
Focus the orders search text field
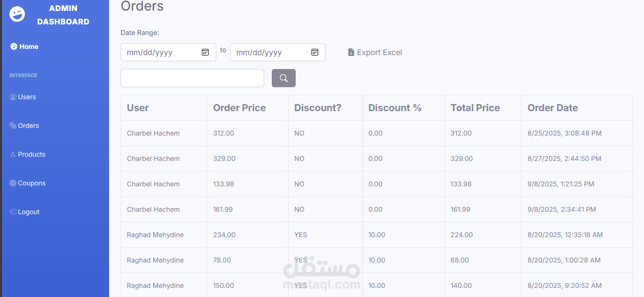[192, 78]
